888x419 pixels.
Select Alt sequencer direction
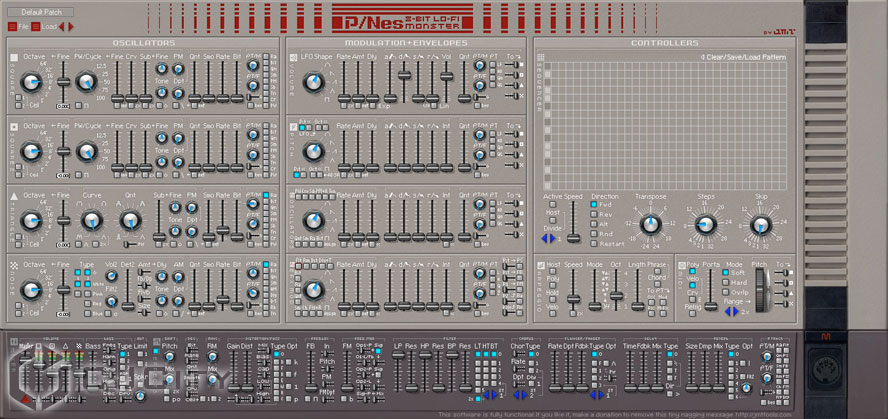594,225
